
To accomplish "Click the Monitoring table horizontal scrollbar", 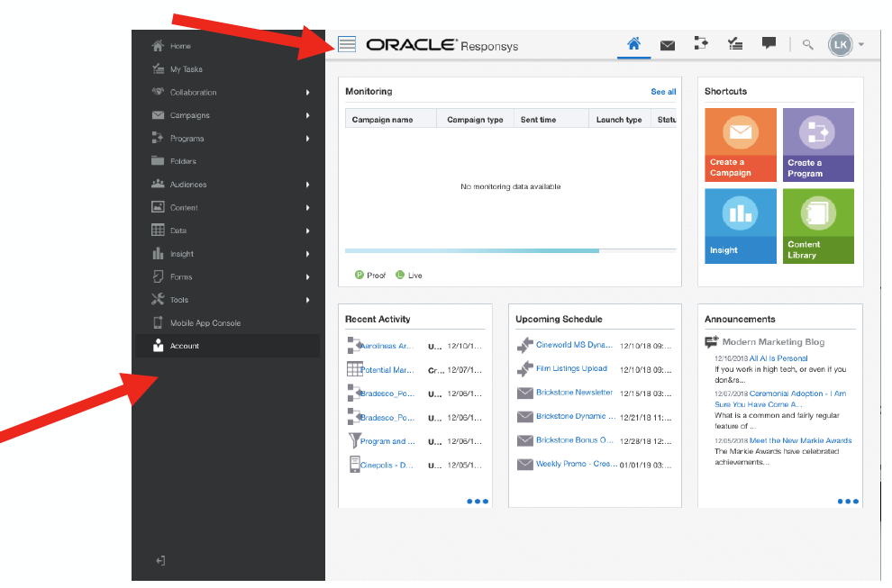I will (472, 250).
